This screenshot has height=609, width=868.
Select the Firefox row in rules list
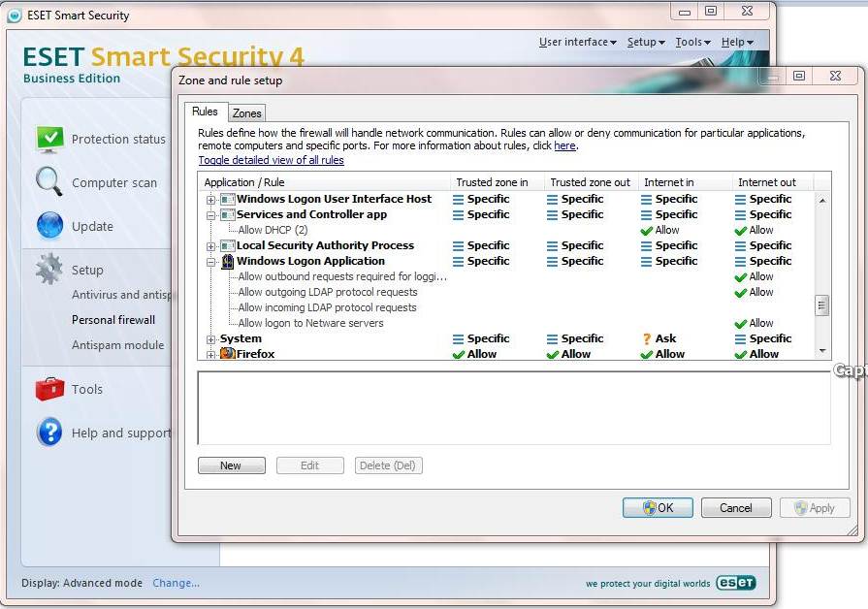point(506,354)
